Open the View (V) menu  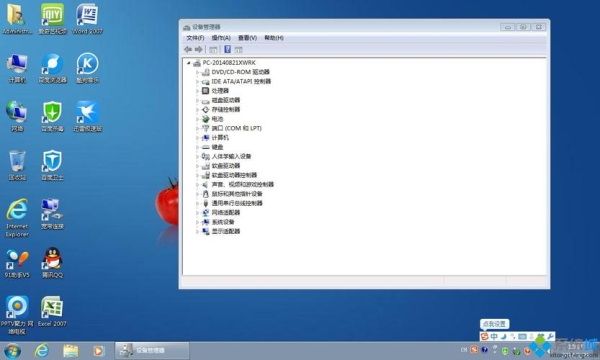pyautogui.click(x=247, y=38)
